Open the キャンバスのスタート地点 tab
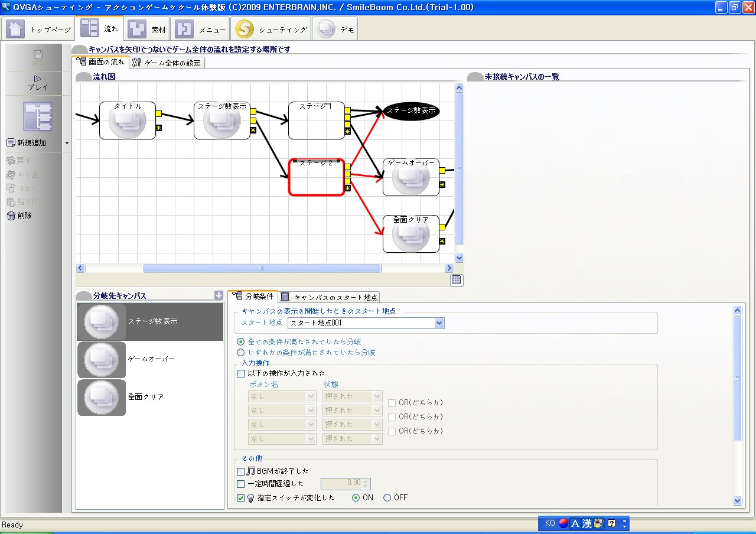 pyautogui.click(x=330, y=297)
